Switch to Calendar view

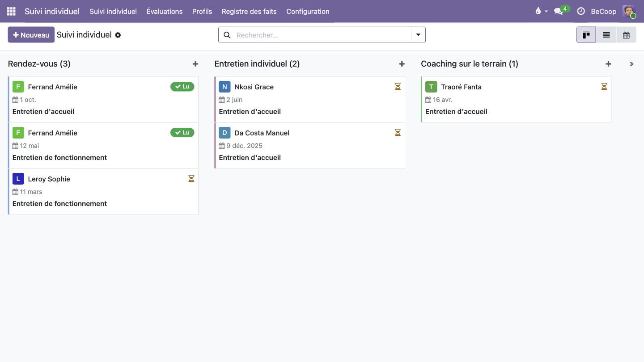click(626, 35)
